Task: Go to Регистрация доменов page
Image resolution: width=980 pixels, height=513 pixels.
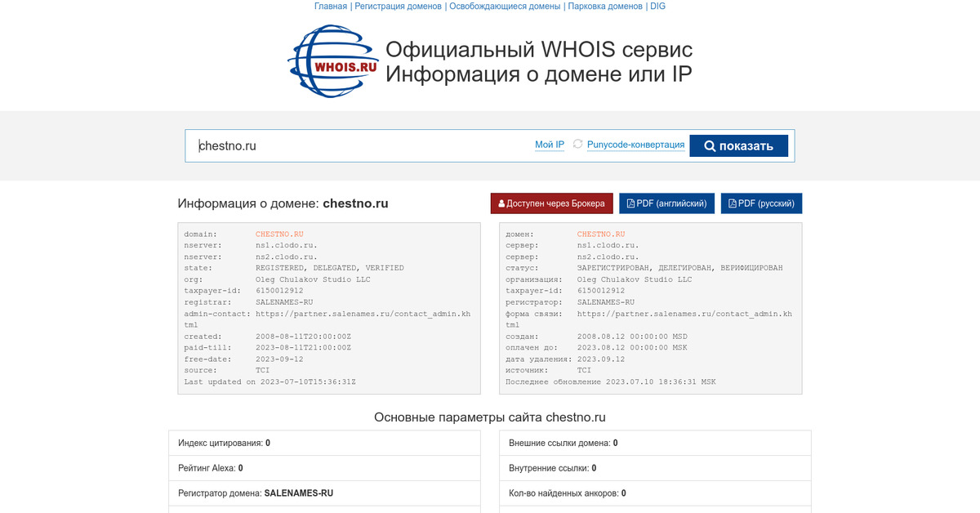Action: tap(399, 6)
